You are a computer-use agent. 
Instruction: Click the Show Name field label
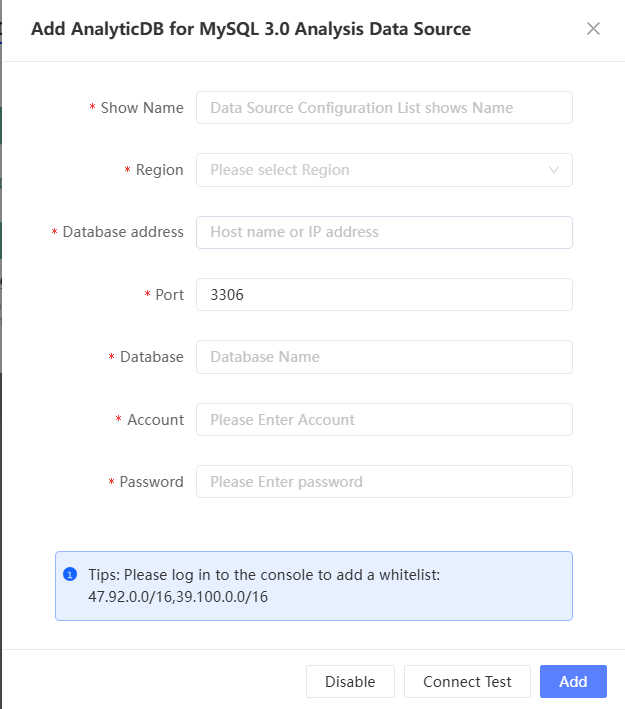(141, 108)
